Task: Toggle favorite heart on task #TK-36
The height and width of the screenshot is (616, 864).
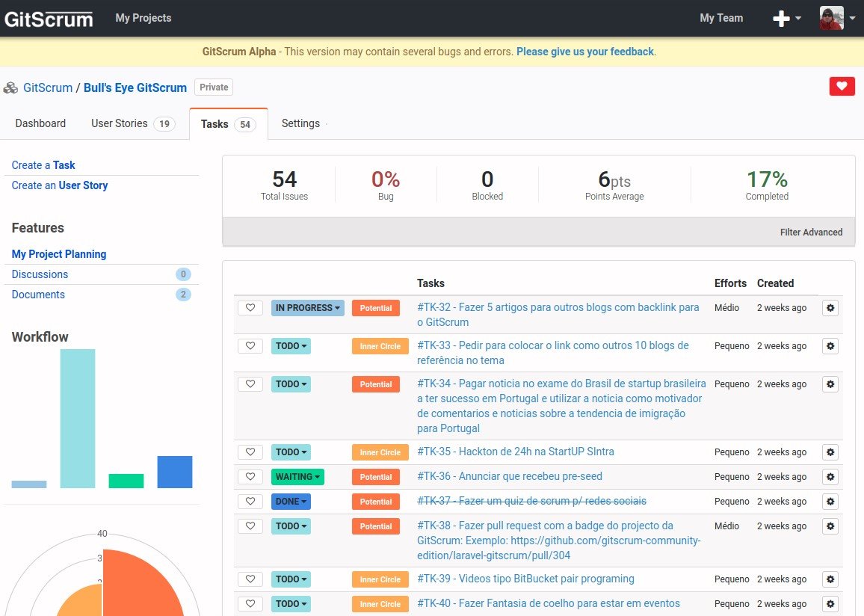Action: coord(250,477)
